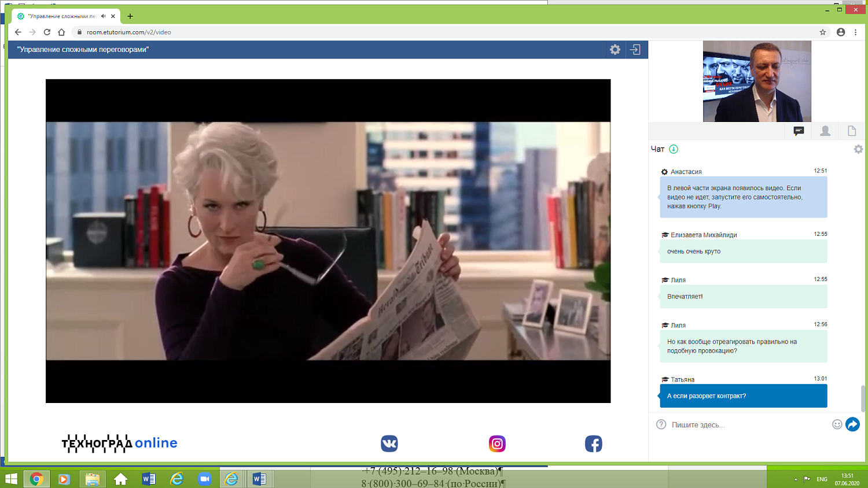Image resolution: width=868 pixels, height=488 pixels.
Task: Click sender name 'Елизавета Михайлиди'
Action: pos(704,235)
